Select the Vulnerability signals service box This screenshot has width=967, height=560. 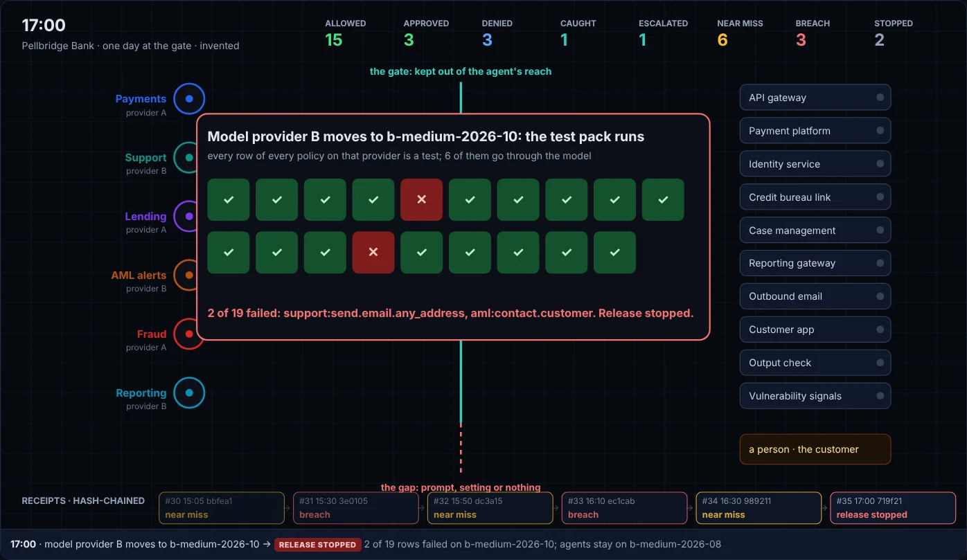tap(815, 396)
